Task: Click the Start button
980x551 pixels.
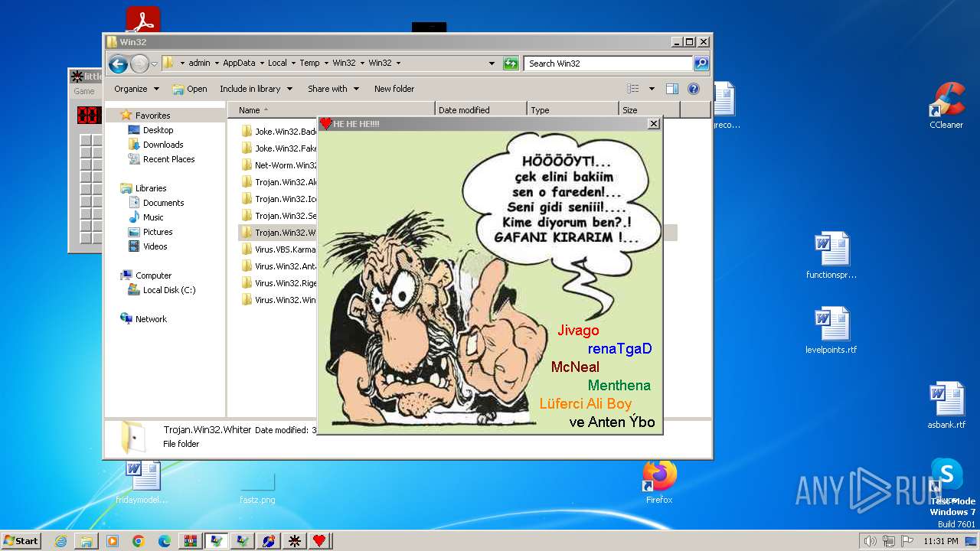Action: point(21,541)
